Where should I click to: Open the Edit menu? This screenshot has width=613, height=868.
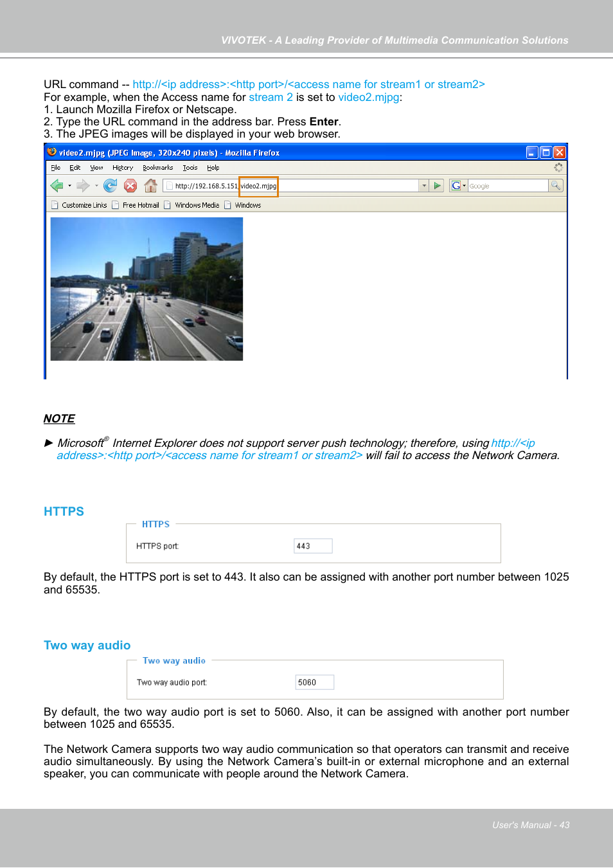(75, 168)
